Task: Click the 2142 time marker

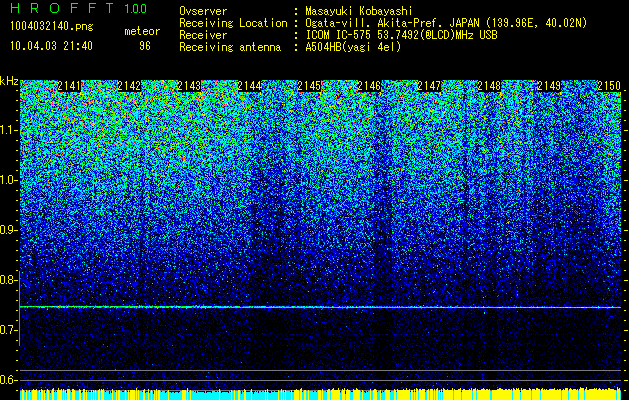Action: (129, 86)
